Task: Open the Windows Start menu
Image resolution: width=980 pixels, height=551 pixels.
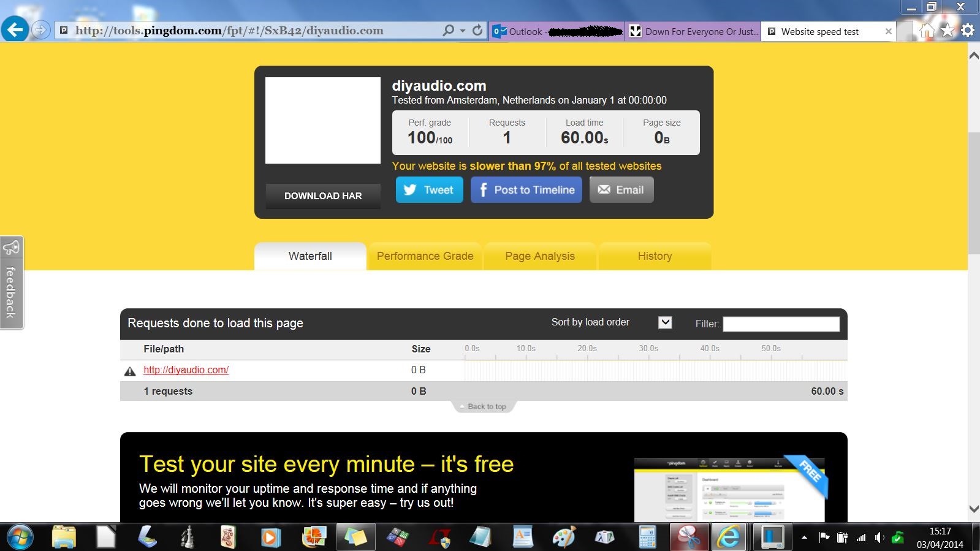Action: 20,538
